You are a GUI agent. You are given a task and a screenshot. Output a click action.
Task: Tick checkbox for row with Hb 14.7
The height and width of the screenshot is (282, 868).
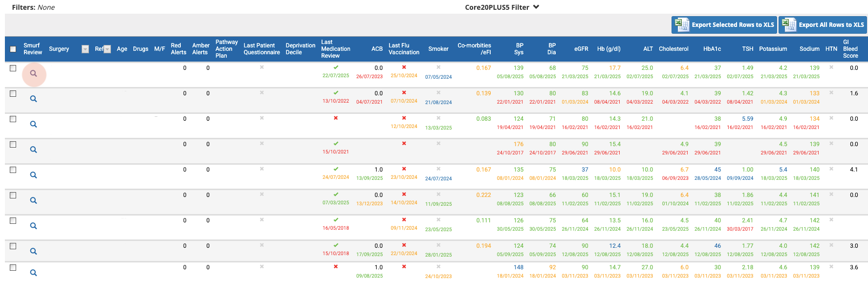click(x=13, y=268)
